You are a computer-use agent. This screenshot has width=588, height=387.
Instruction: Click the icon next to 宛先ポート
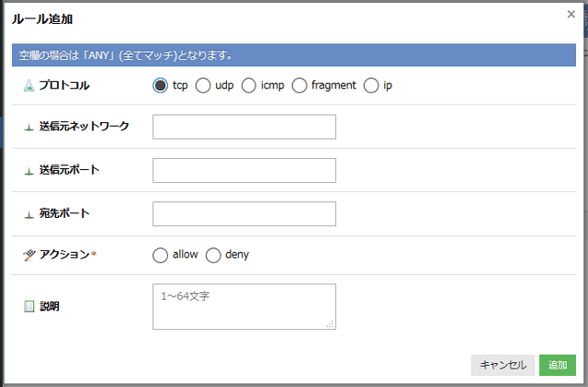point(28,214)
